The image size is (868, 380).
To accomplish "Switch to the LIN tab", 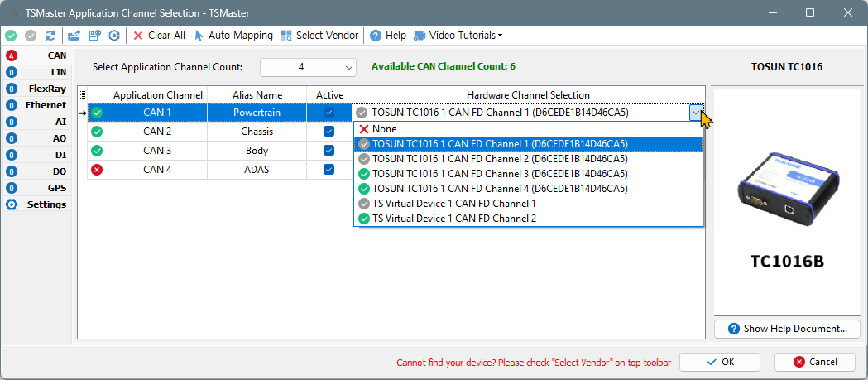I will [x=36, y=72].
